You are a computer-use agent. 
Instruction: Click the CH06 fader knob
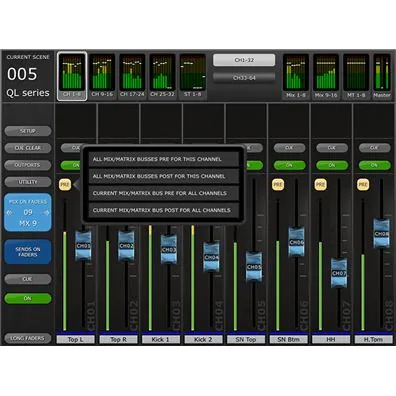point(297,242)
